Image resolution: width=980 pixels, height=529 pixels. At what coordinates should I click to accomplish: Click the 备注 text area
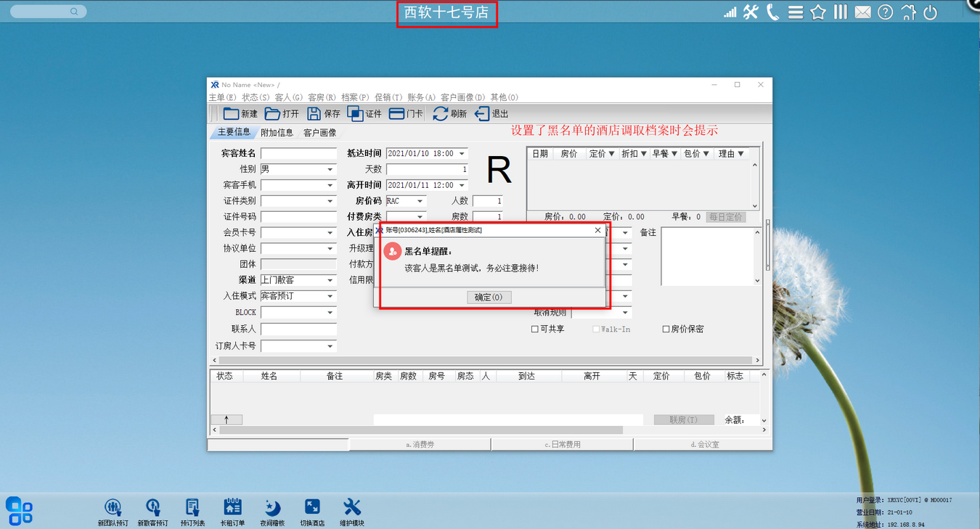point(706,257)
